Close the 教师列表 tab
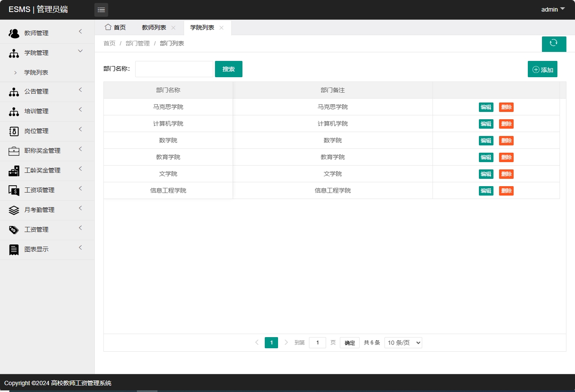The height and width of the screenshot is (392, 575). click(x=173, y=27)
